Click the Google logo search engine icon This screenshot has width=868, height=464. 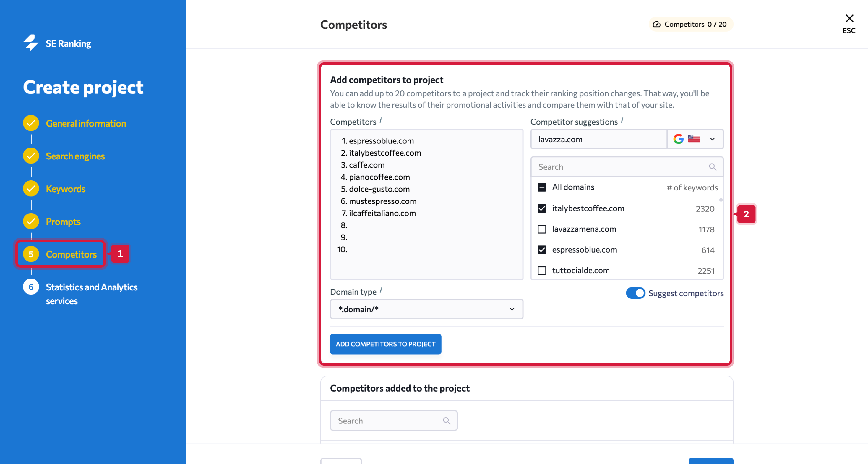click(x=678, y=139)
